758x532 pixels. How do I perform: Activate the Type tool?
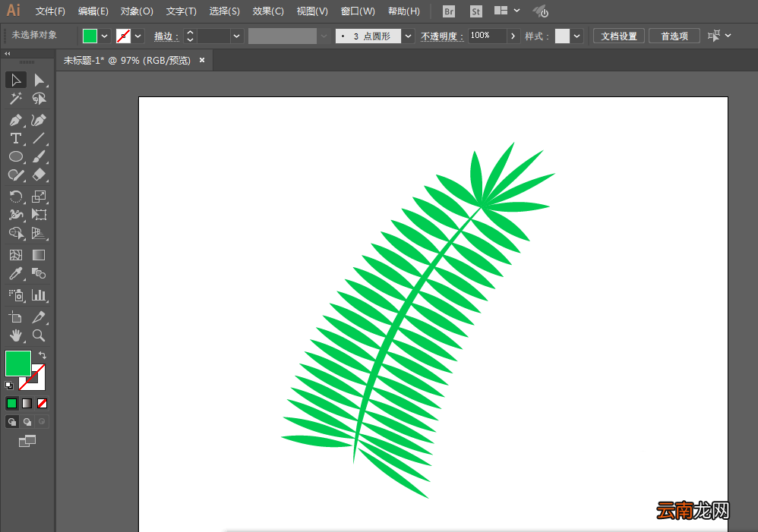(16, 138)
